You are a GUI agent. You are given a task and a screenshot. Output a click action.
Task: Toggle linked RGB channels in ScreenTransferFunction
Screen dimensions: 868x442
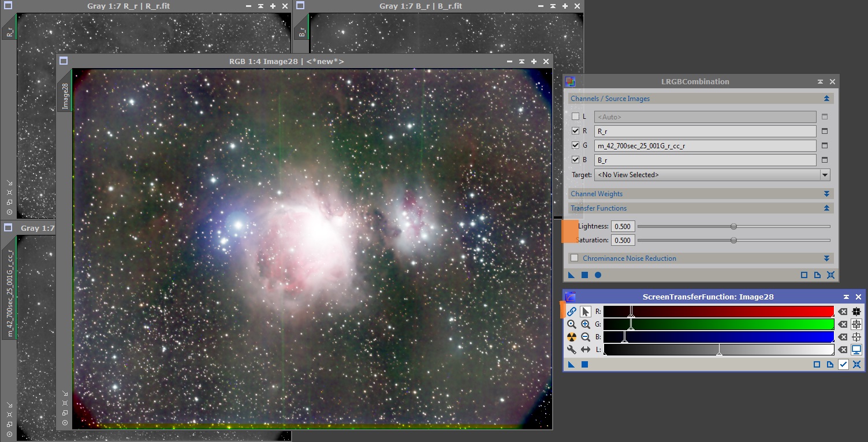572,312
